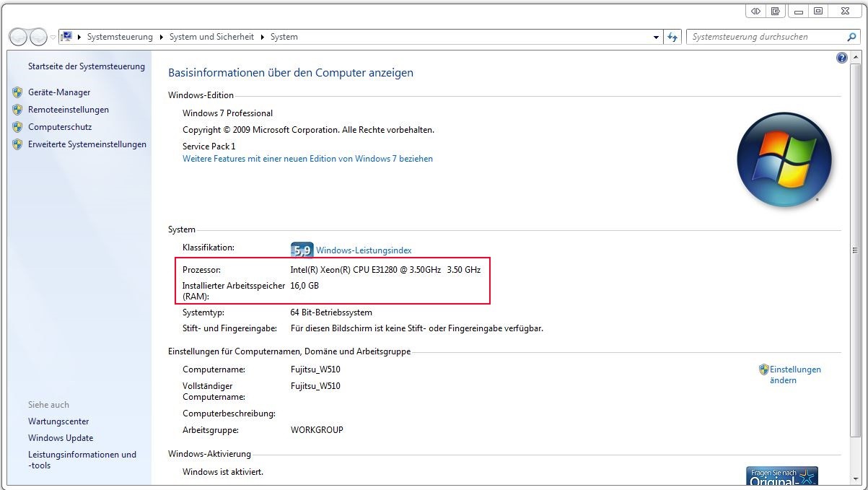The image size is (868, 490).
Task: Click the Fujitsu_W510 value beside Computername
Action: point(315,369)
